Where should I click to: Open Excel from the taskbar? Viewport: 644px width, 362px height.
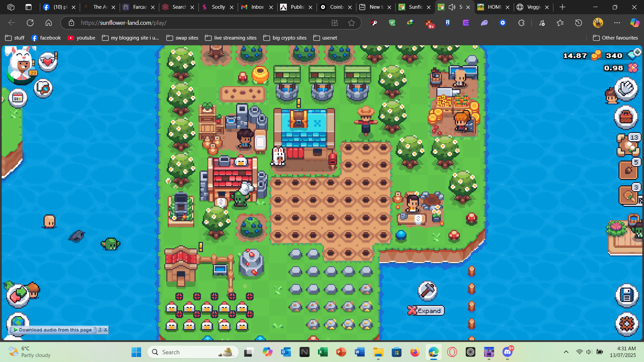click(x=323, y=352)
